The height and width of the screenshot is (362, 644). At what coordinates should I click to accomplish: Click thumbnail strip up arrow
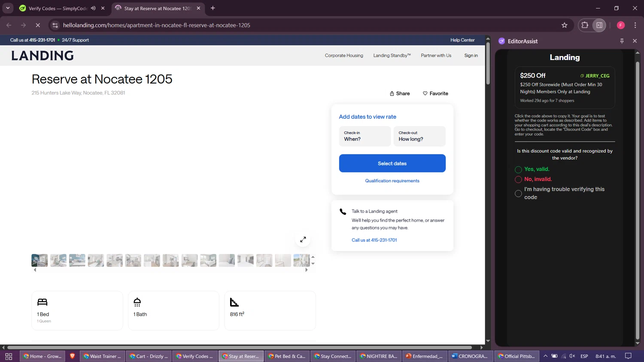tap(313, 257)
